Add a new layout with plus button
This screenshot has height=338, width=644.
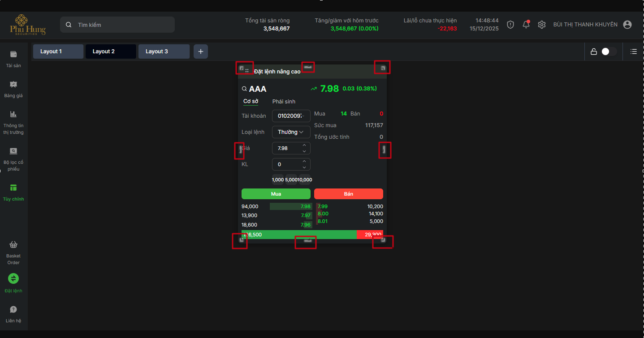click(x=200, y=51)
